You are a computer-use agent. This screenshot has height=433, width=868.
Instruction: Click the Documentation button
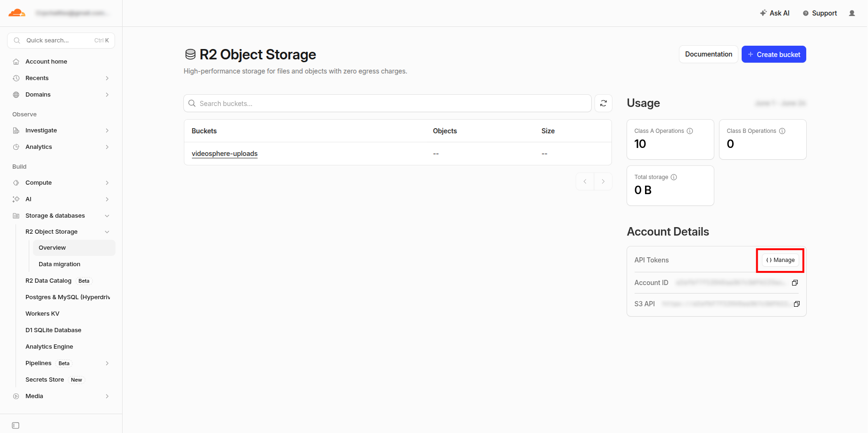pyautogui.click(x=709, y=54)
